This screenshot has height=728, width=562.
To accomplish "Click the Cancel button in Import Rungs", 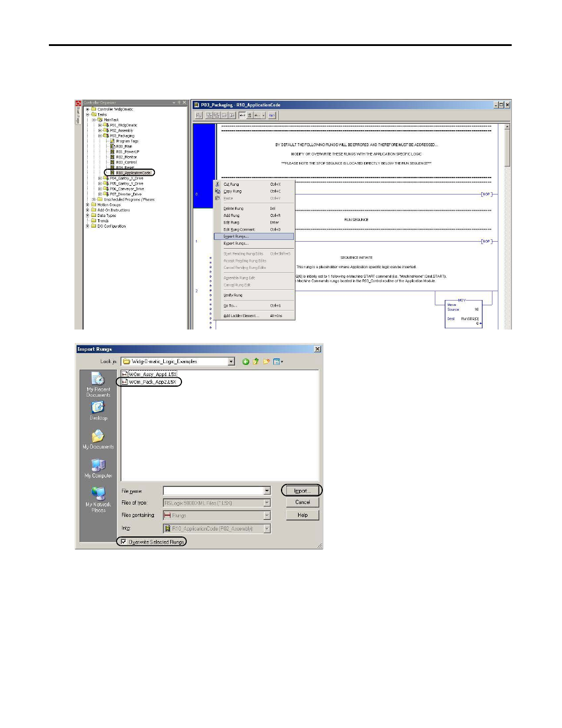I will tap(302, 502).
